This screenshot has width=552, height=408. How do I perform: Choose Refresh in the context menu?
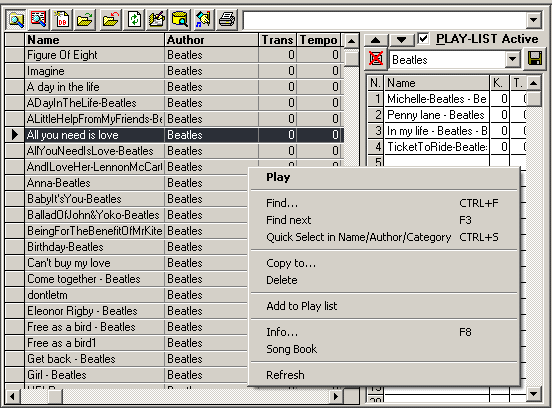384,375
